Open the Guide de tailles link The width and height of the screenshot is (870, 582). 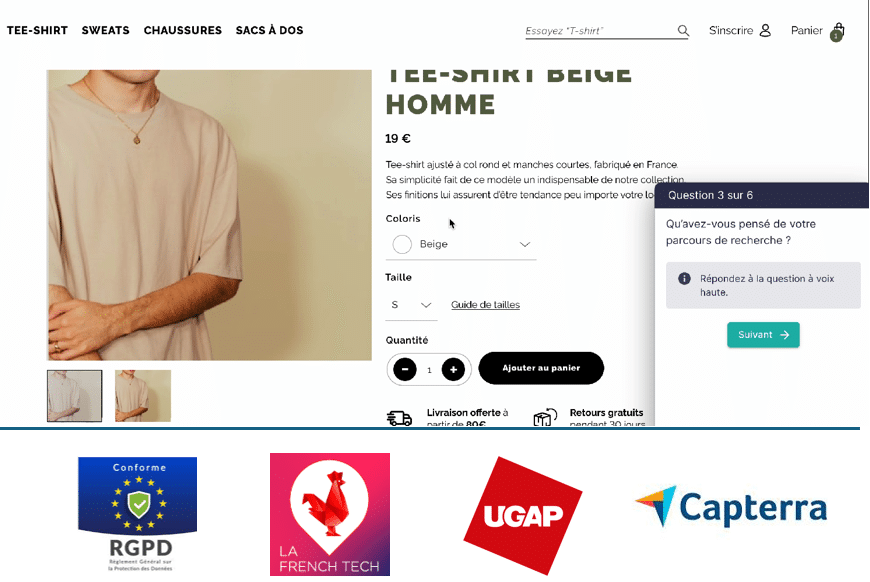click(x=485, y=305)
